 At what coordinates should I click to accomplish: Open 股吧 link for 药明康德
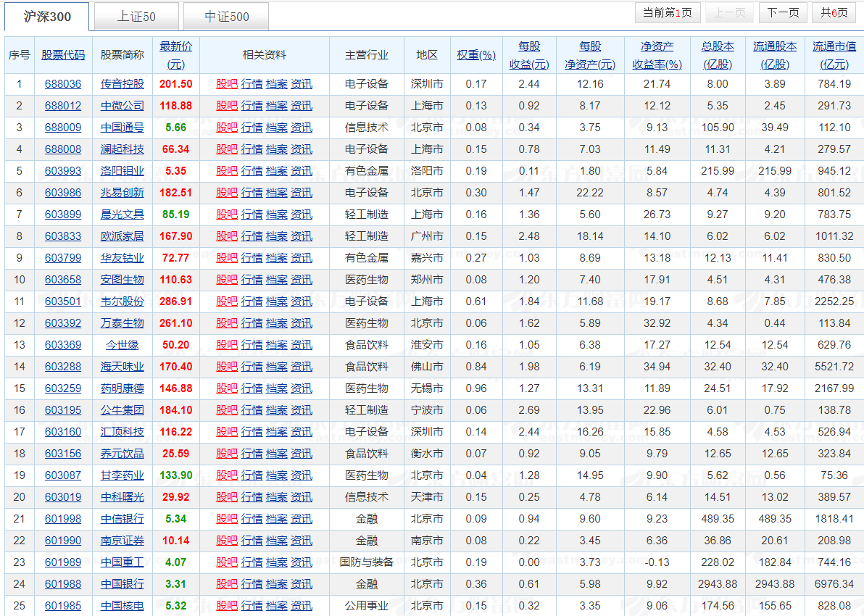226,388
